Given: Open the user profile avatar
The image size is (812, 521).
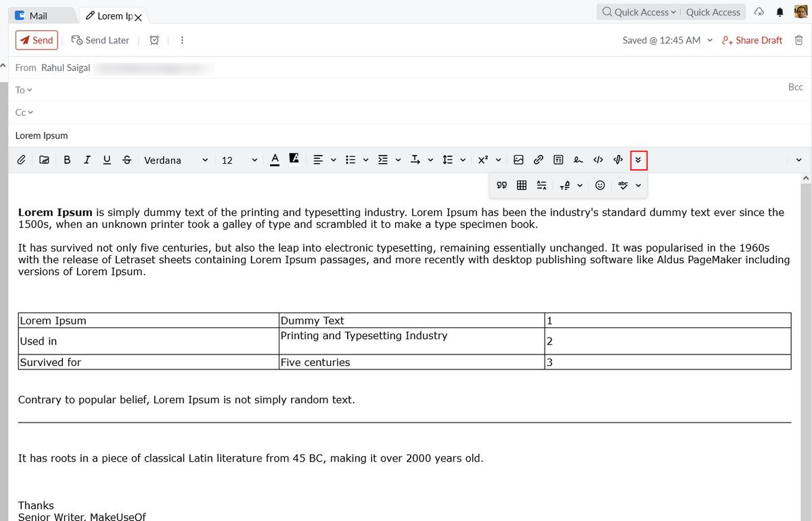Looking at the screenshot, I should coord(800,12).
